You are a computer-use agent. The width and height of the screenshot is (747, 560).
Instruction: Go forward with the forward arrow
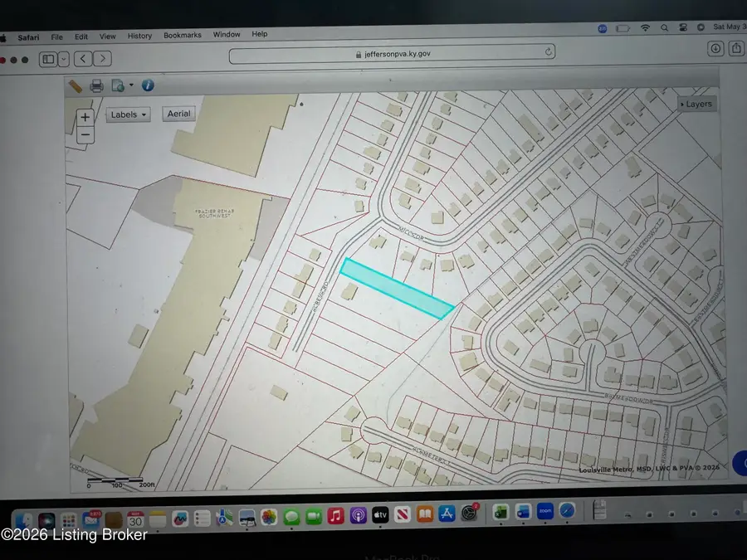102,59
